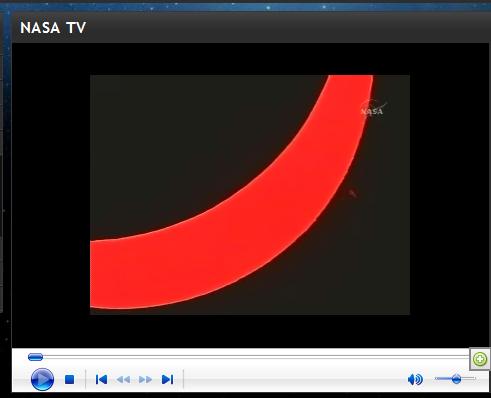The width and height of the screenshot is (491, 398).
Task: Fast forward the video
Action: [145, 380]
